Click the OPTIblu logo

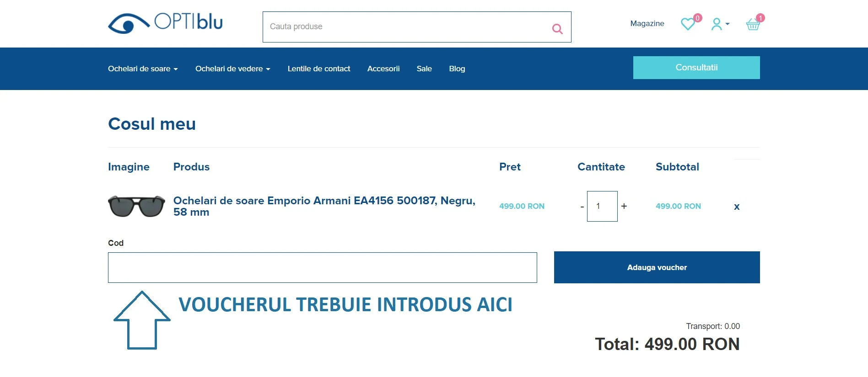click(165, 23)
